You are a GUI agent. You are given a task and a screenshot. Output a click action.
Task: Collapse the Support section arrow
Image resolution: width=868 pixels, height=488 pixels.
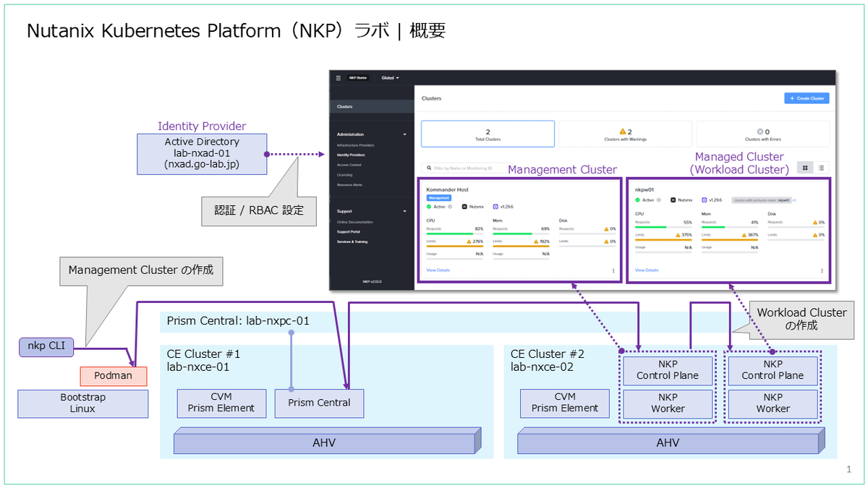coord(405,211)
